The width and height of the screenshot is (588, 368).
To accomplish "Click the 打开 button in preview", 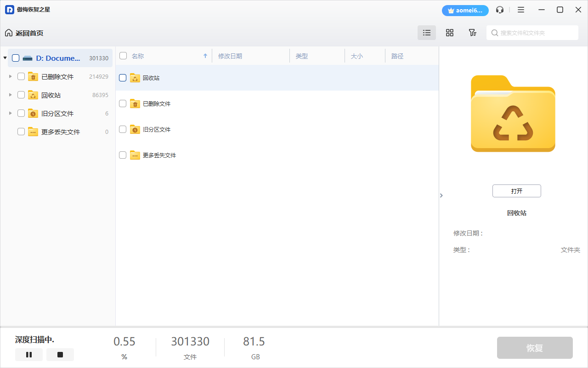I will pyautogui.click(x=516, y=191).
